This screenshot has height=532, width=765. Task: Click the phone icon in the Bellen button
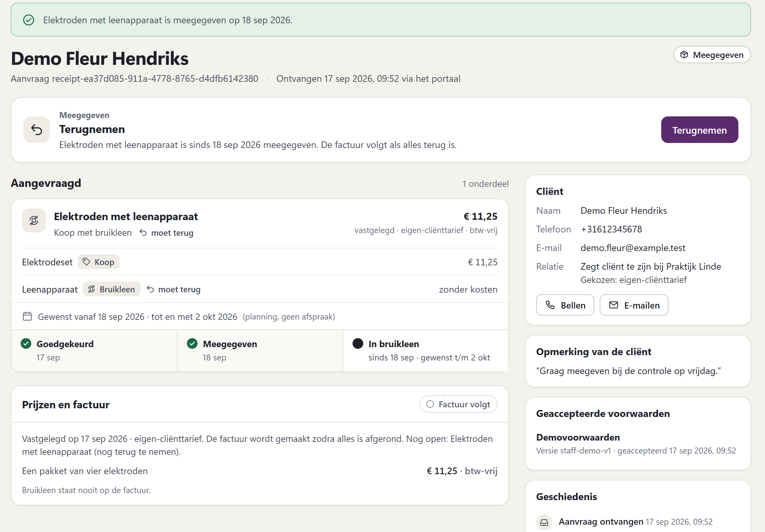click(550, 305)
